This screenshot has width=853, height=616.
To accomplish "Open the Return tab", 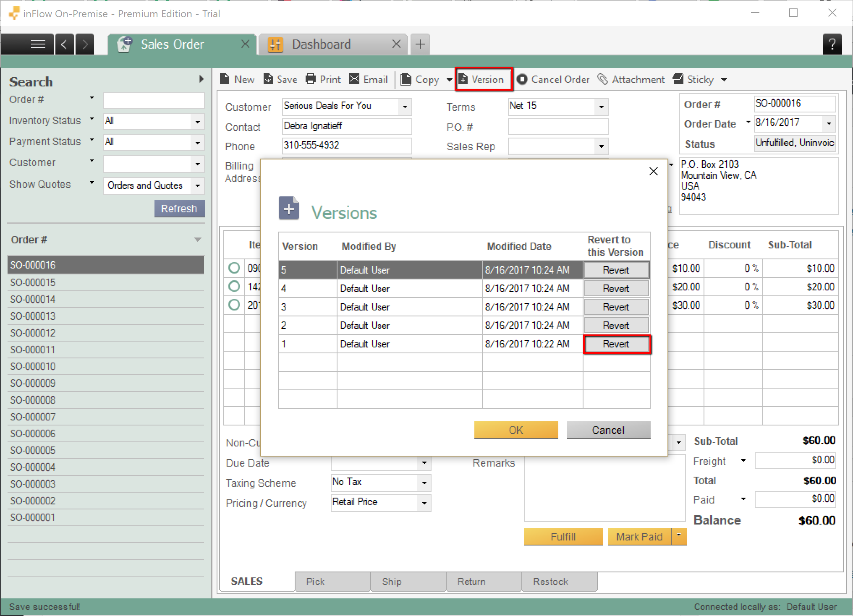I will pyautogui.click(x=484, y=581).
